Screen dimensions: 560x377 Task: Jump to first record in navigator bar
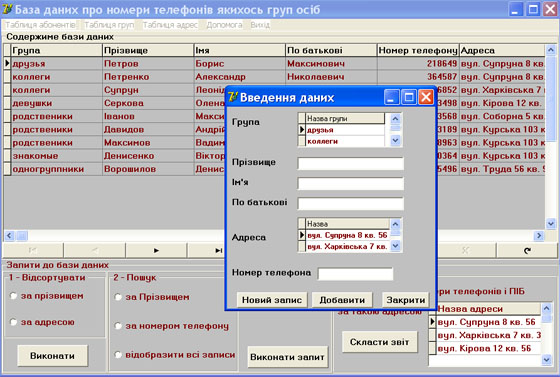coord(33,250)
